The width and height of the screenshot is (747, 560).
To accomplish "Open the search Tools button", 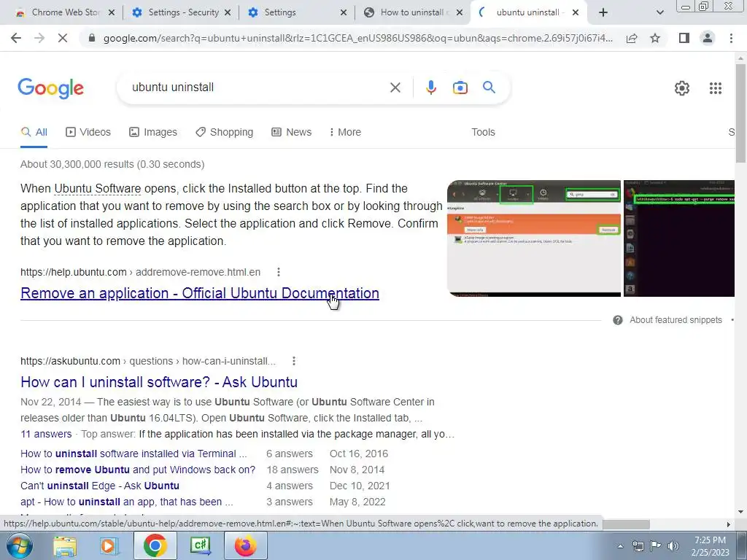I will point(483,132).
